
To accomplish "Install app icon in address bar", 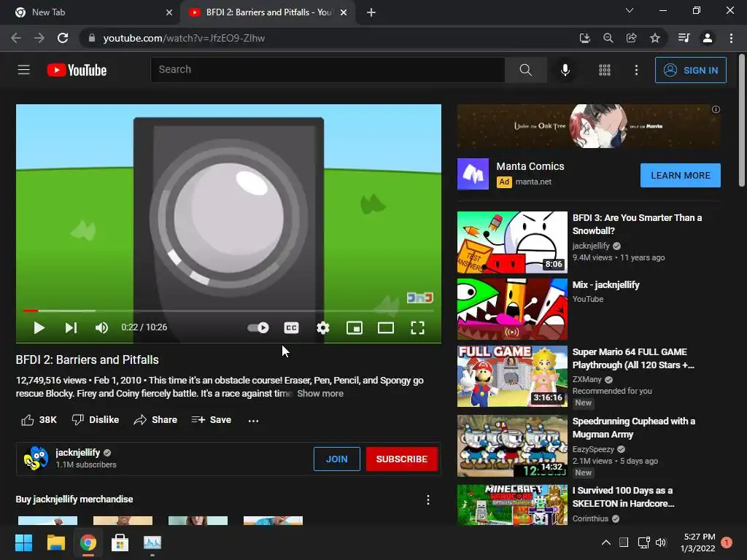I will point(584,38).
